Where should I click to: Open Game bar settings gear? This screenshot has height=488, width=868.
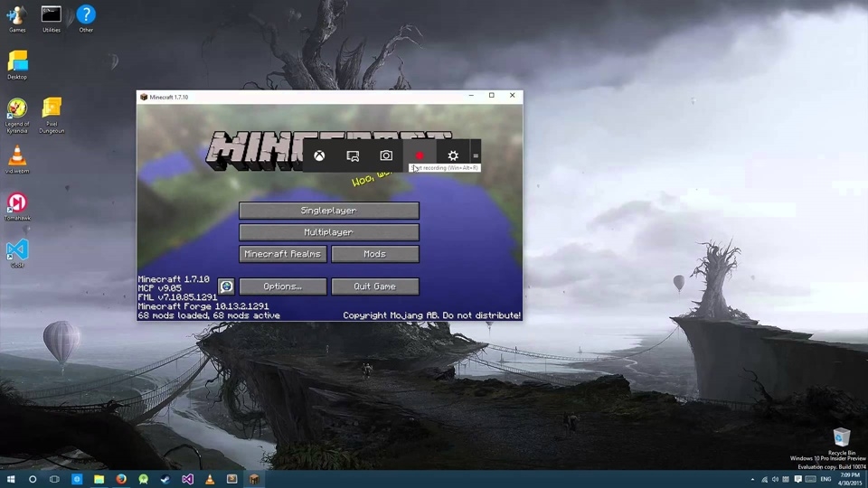(x=453, y=156)
